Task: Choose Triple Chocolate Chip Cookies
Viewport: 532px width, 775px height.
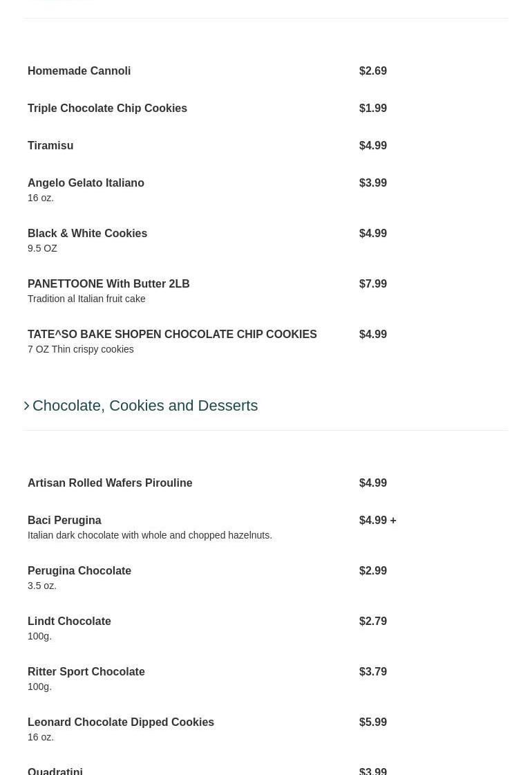Action: coord(107,109)
